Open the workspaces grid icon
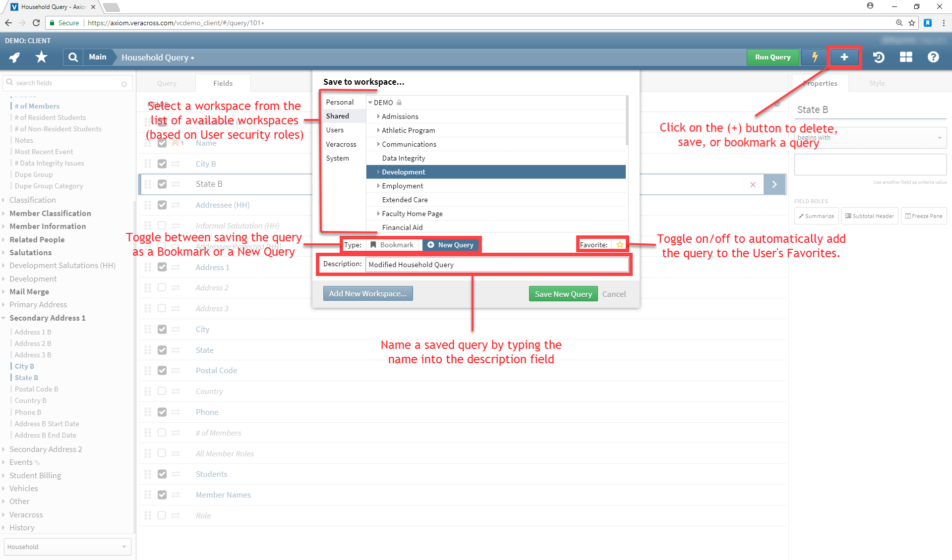952x560 pixels. [906, 57]
